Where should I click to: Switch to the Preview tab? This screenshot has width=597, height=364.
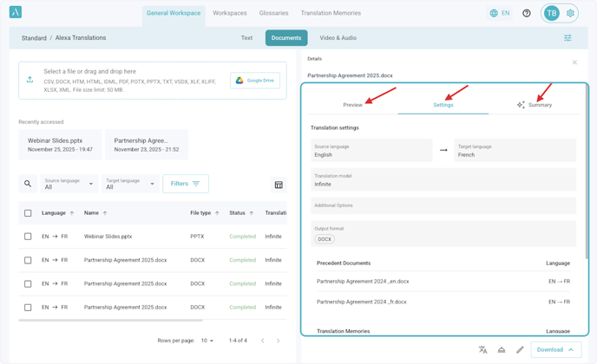point(352,105)
